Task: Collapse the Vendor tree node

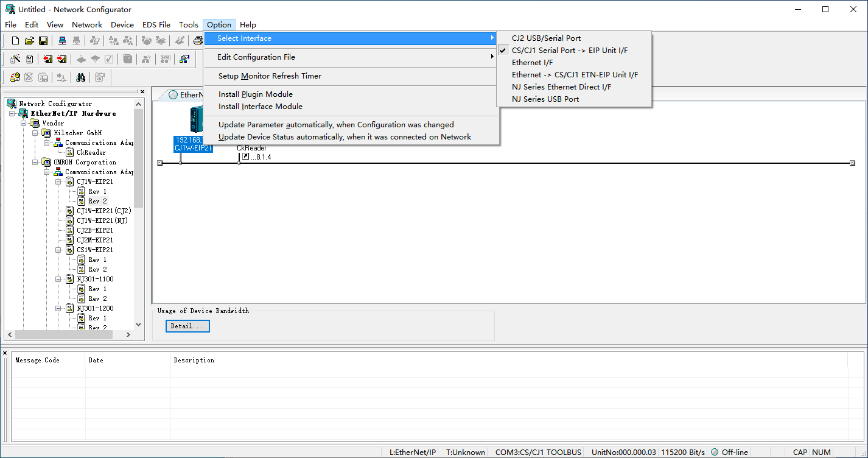Action: click(24, 123)
